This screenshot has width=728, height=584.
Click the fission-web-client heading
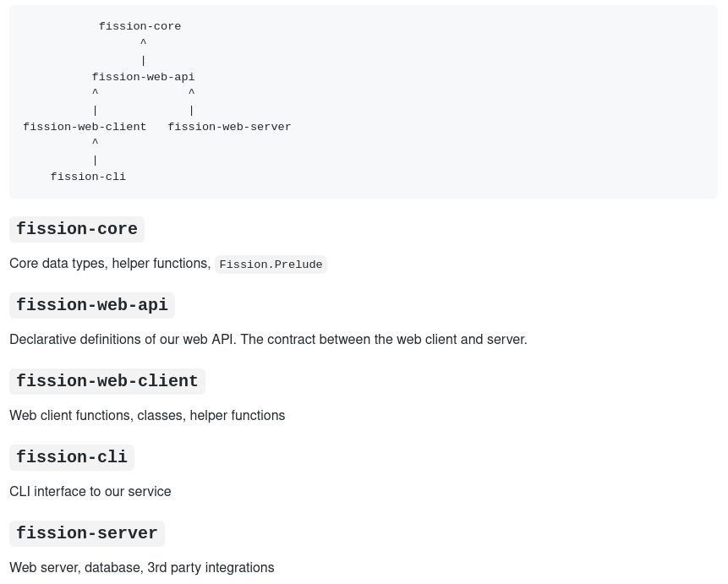[107, 381]
